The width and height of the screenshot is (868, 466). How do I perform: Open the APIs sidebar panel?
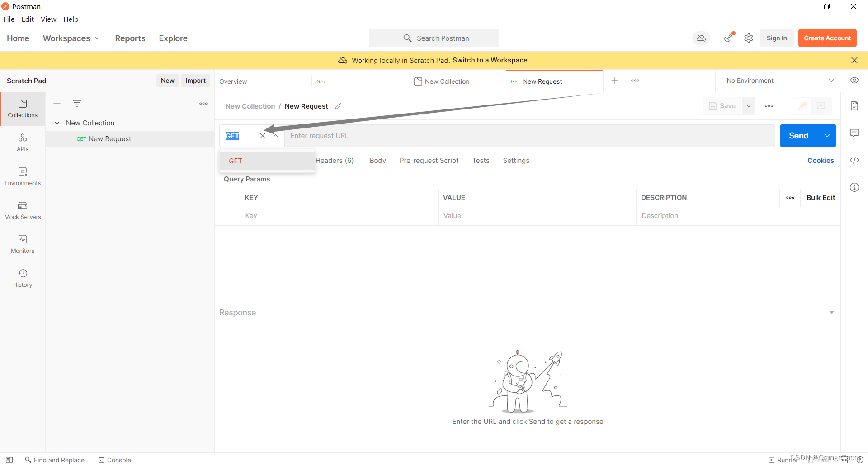click(23, 143)
